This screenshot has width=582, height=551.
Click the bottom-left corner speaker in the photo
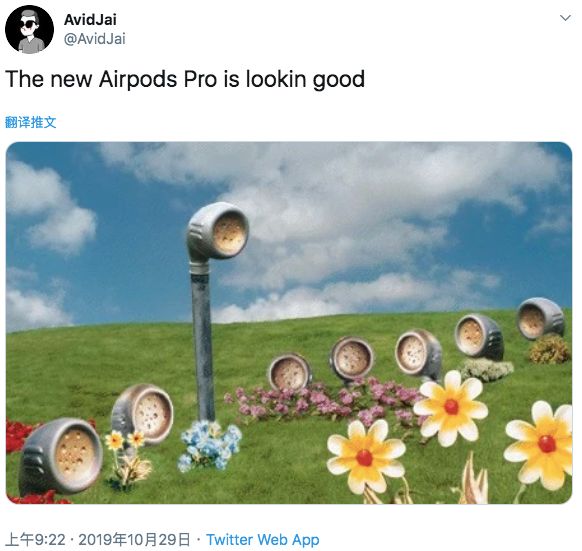click(61, 456)
